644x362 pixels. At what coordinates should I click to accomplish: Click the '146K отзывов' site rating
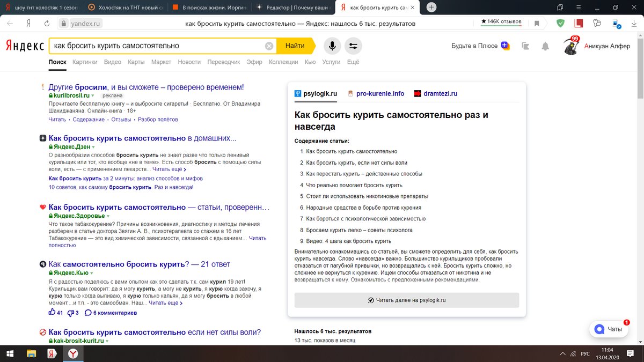[502, 22]
